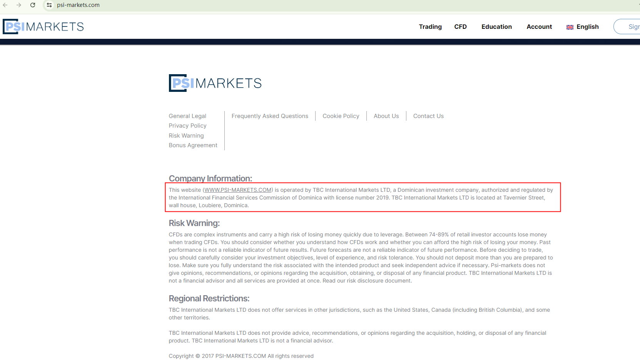Open the About Us link
Screen dimensions: 640x364
(x=386, y=116)
